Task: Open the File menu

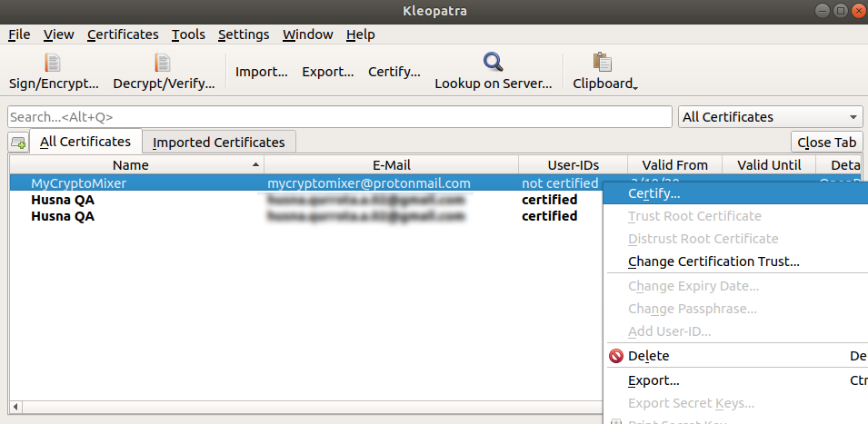Action: [x=19, y=35]
